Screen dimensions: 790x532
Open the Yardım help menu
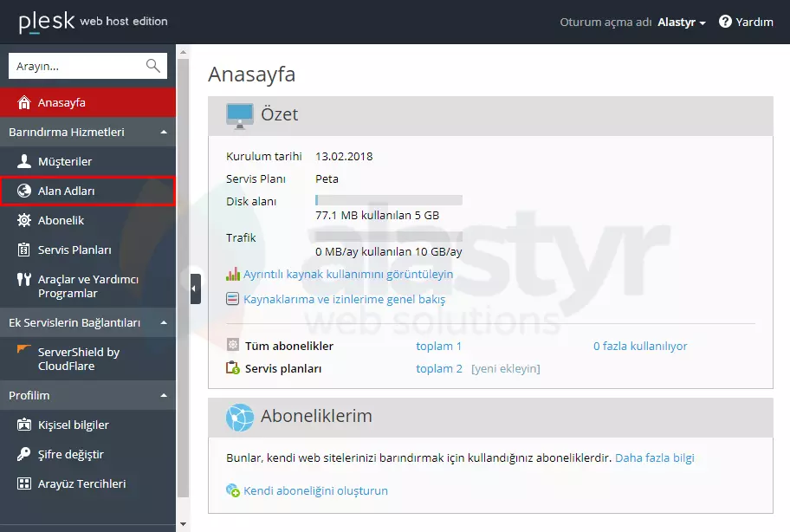pyautogui.click(x=746, y=23)
